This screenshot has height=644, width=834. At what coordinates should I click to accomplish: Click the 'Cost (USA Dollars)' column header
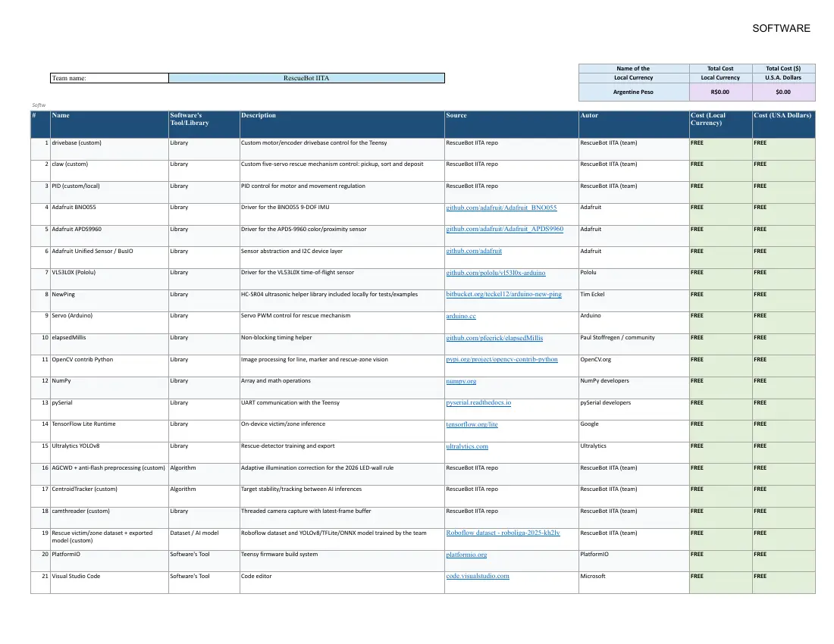[783, 124]
